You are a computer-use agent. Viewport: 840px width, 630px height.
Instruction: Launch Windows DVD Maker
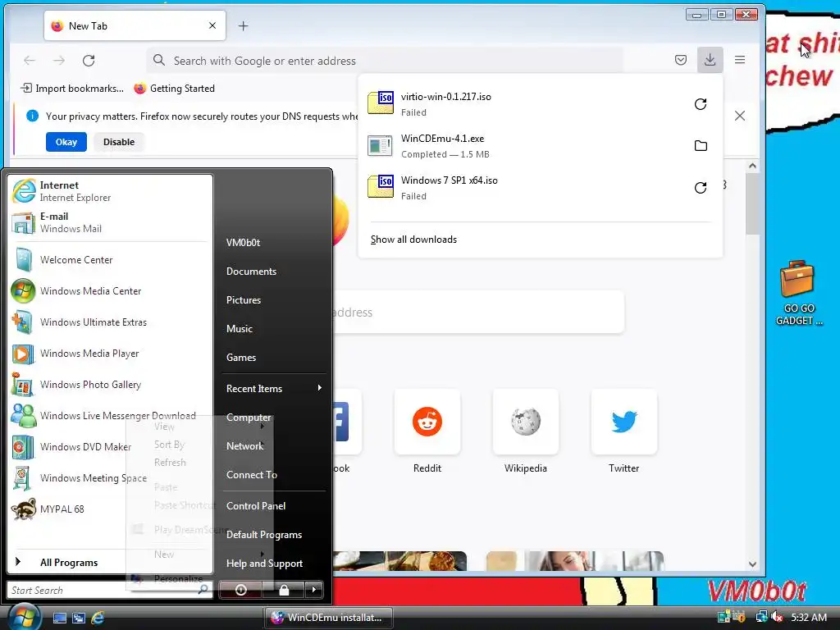point(111,447)
